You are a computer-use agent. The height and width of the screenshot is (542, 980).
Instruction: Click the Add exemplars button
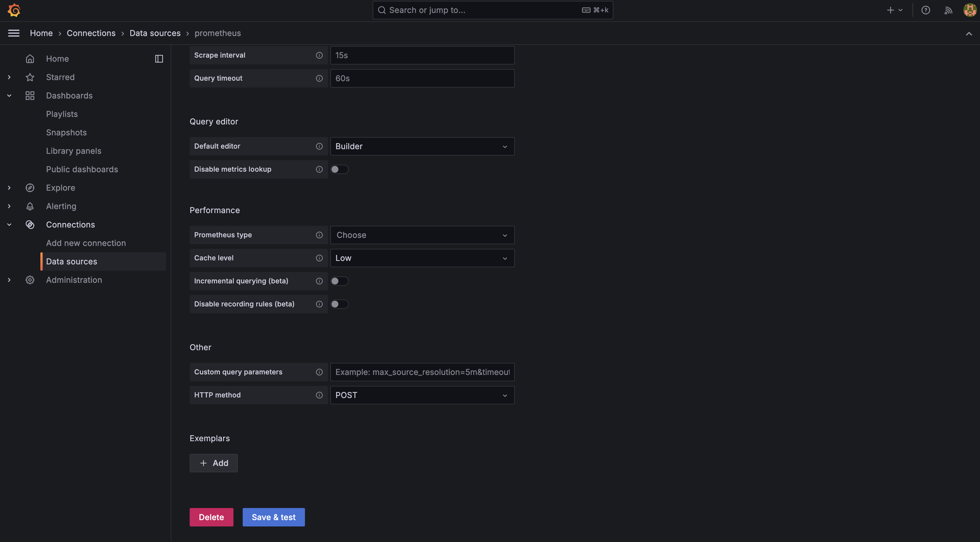pos(213,463)
